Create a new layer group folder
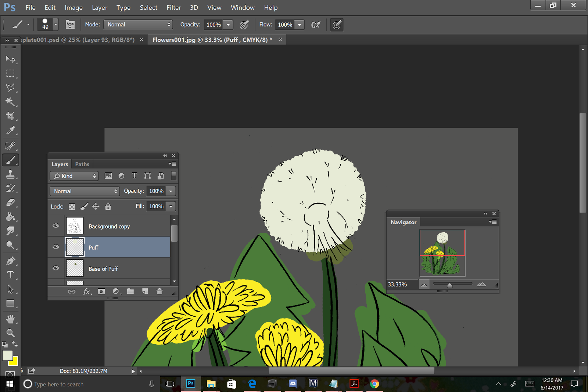The width and height of the screenshot is (588, 392). point(130,291)
